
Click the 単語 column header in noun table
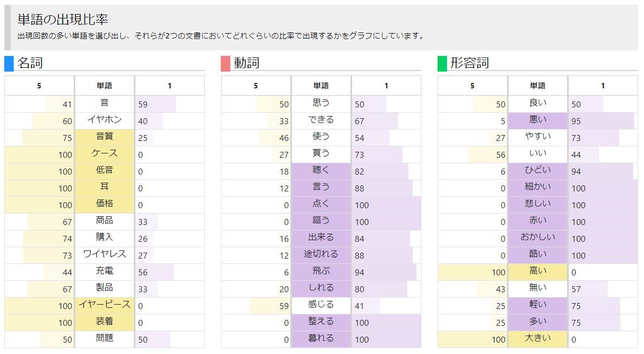pos(105,86)
